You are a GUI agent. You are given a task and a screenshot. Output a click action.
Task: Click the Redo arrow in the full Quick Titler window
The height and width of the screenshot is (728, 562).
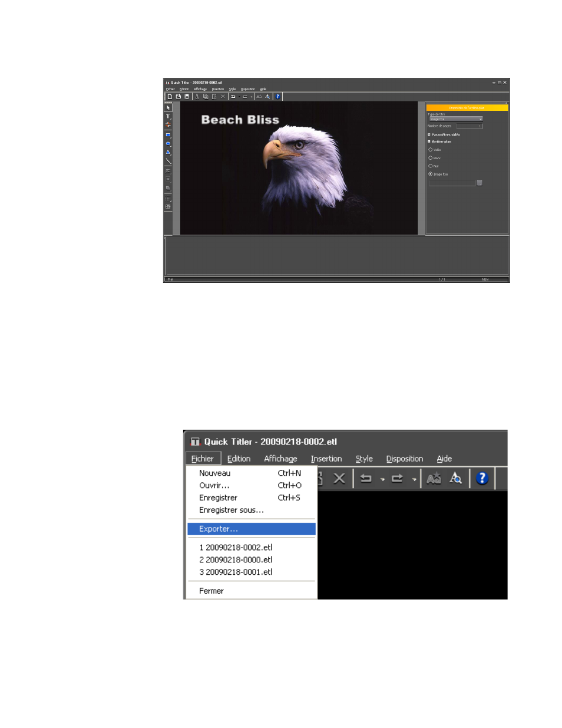point(245,96)
